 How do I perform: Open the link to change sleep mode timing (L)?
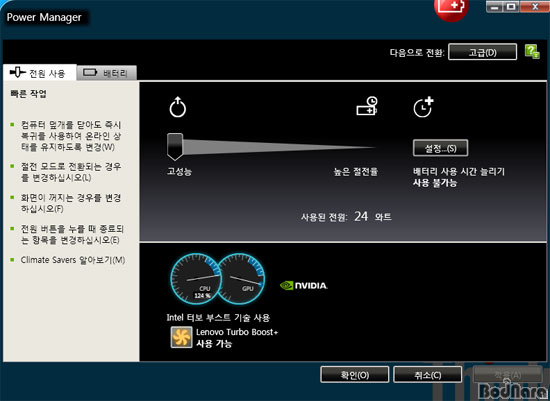(x=71, y=172)
